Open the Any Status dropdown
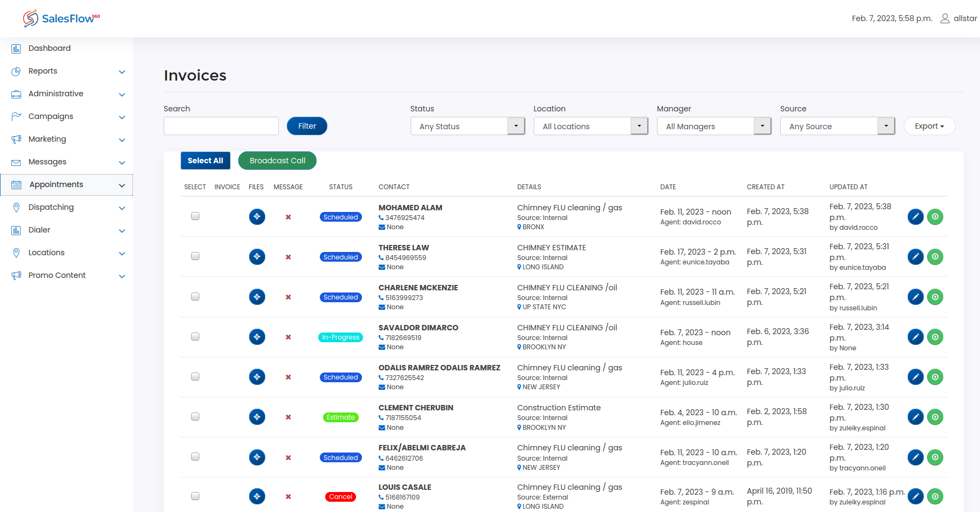Image resolution: width=980 pixels, height=512 pixels. (x=467, y=127)
